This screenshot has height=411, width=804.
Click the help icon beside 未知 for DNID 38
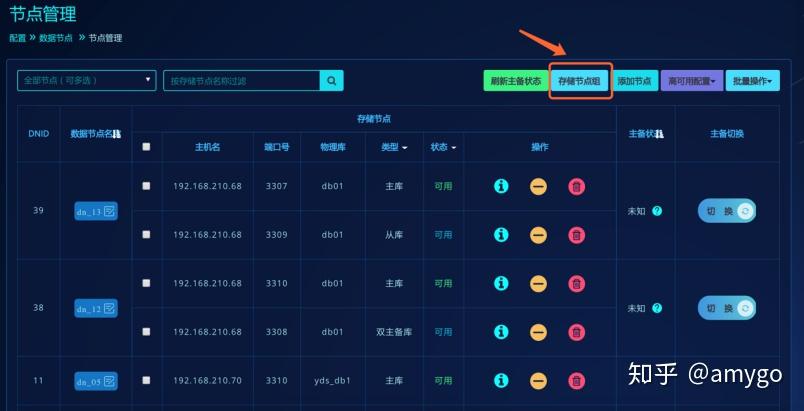(x=657, y=308)
